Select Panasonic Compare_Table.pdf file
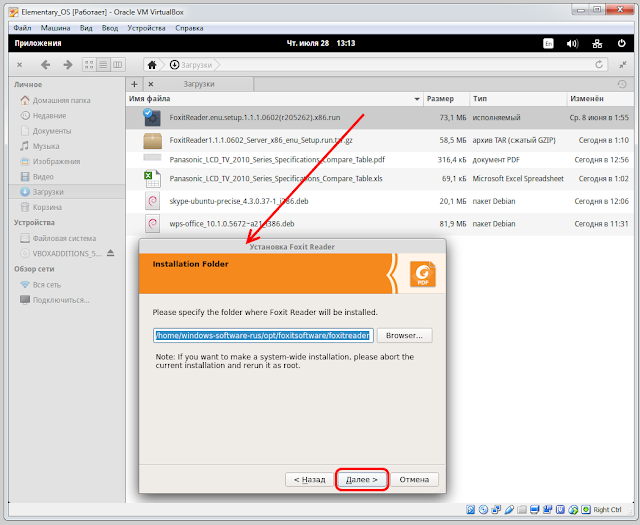Screen dimensions: 640x525 point(380,160)
